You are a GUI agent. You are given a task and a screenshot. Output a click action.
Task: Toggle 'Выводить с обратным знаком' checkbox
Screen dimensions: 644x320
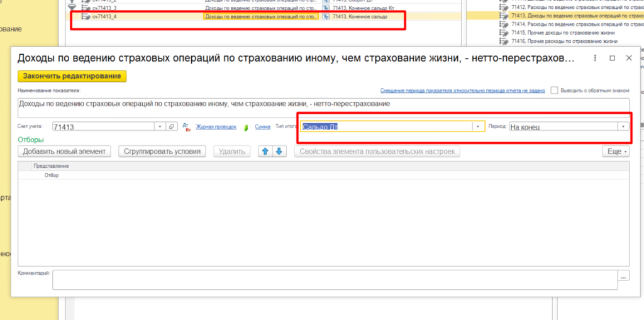coord(555,91)
